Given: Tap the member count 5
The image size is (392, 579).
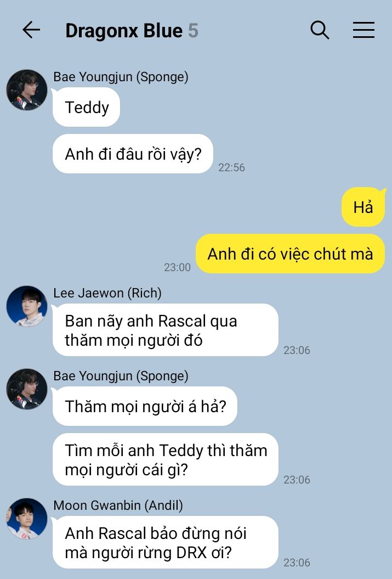Looking at the screenshot, I should pyautogui.click(x=193, y=31).
